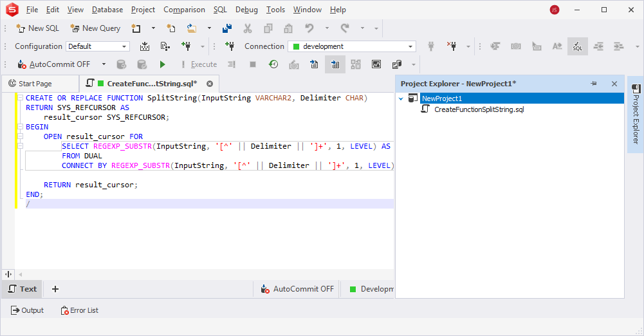Add a new view with plus button
Image resolution: width=644 pixels, height=336 pixels.
pyautogui.click(x=55, y=289)
